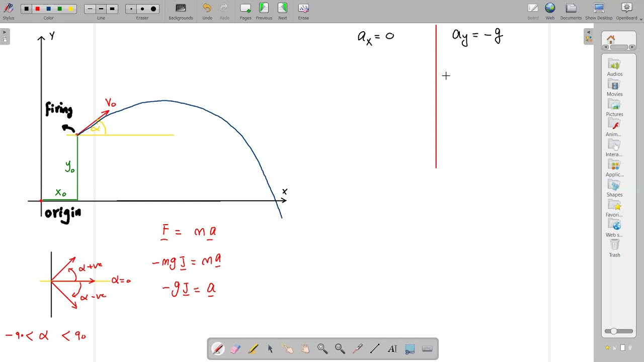This screenshot has width=644, height=362.
Task: Open the Favorites library folder
Action: [x=614, y=209]
